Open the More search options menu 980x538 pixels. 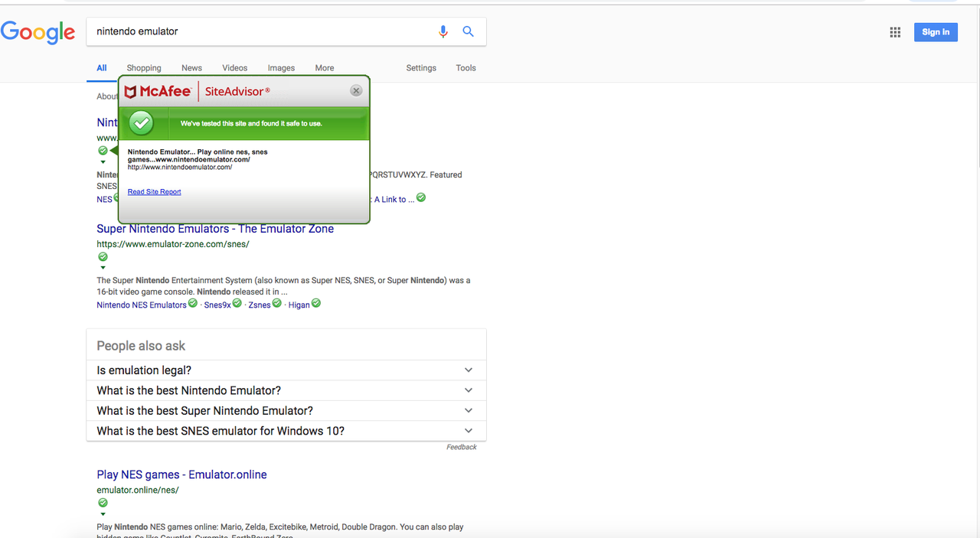tap(325, 68)
